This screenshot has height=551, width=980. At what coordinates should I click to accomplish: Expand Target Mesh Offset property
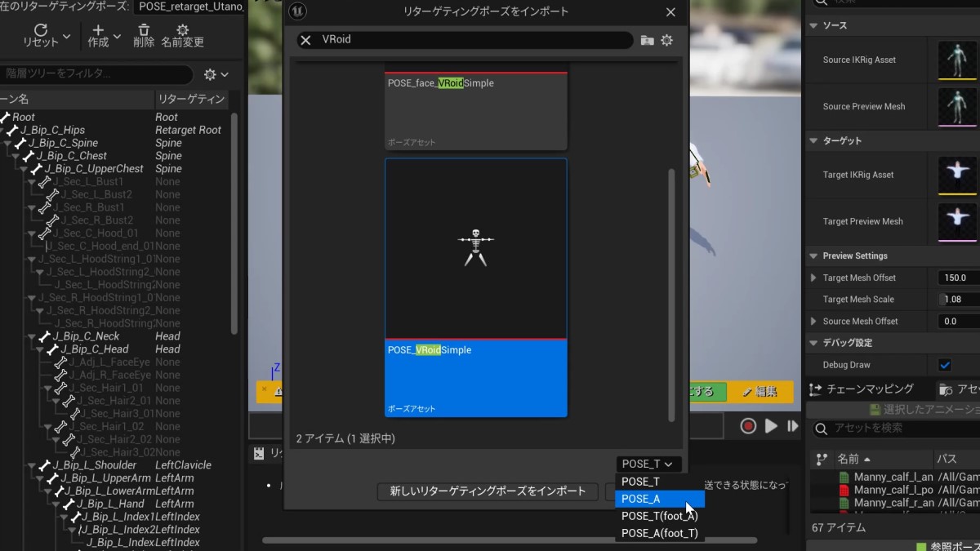pos(813,278)
